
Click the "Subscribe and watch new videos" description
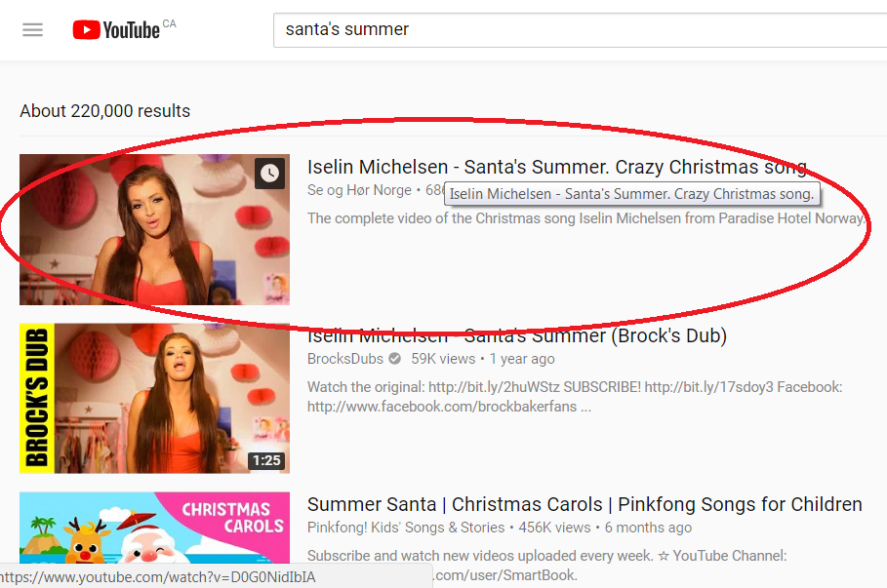[547, 565]
